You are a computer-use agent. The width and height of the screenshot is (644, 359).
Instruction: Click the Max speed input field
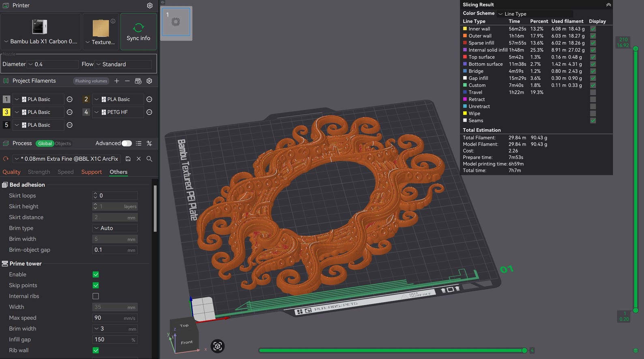[115, 318]
